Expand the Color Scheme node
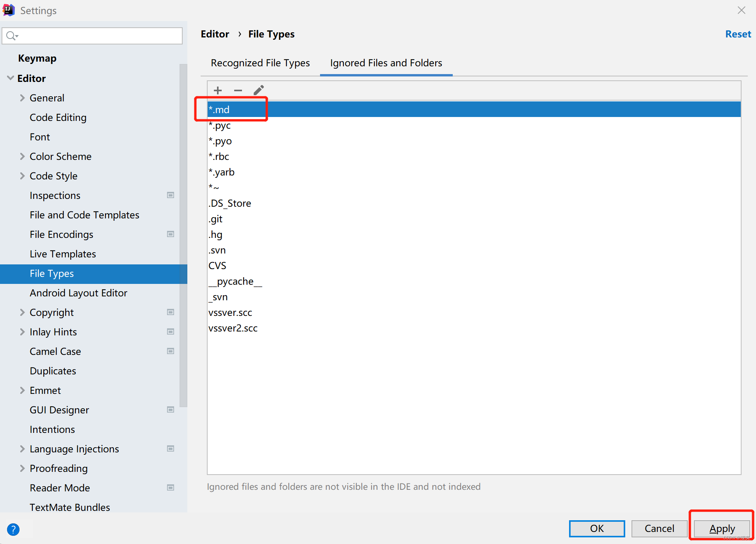Image resolution: width=756 pixels, height=544 pixels. pyautogui.click(x=22, y=156)
